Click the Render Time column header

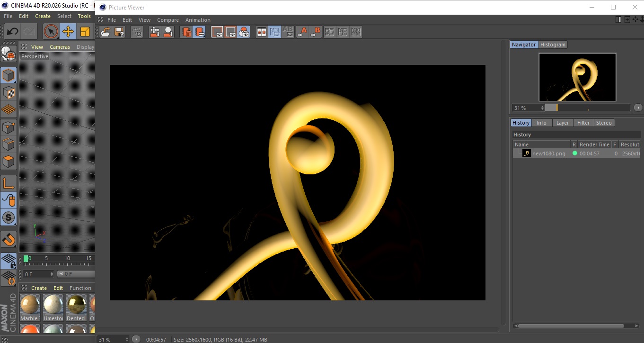coord(594,144)
